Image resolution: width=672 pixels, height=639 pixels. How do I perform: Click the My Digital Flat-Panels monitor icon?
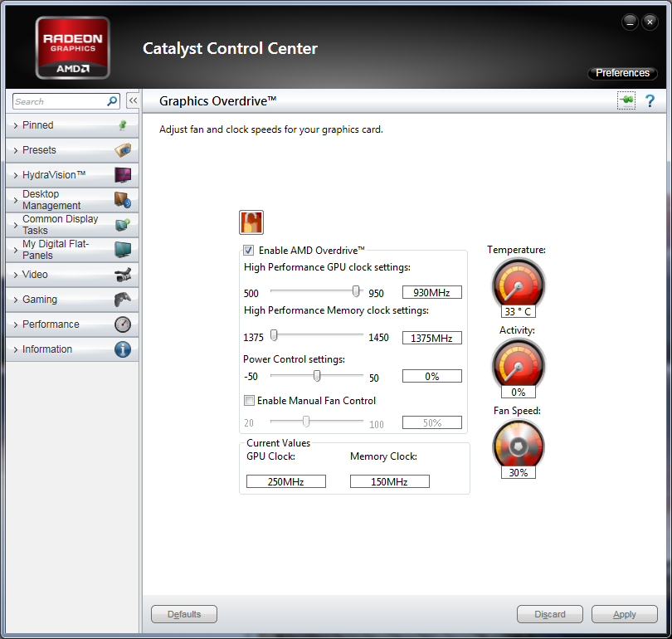point(123,250)
